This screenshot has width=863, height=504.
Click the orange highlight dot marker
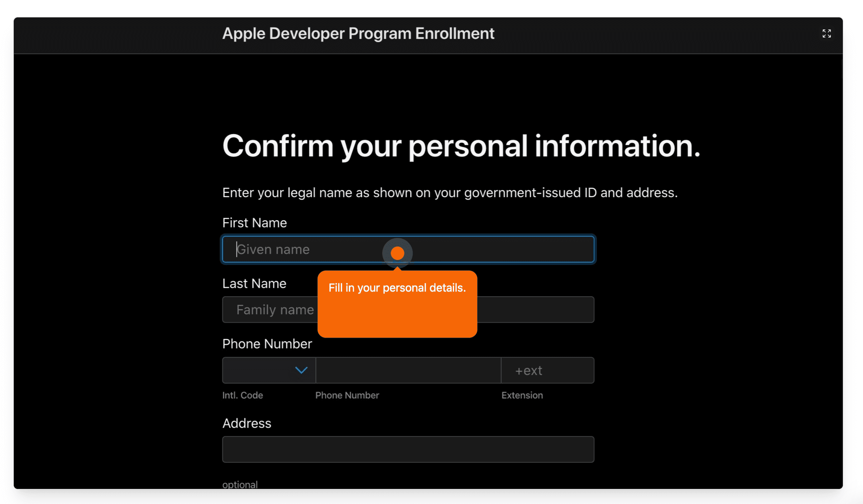click(x=397, y=253)
